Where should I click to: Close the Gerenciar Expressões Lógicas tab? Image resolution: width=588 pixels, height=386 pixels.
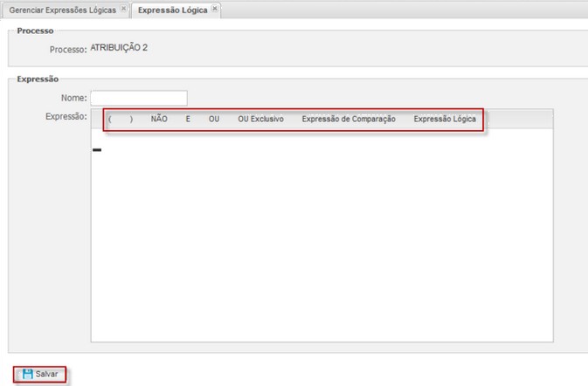click(123, 8)
